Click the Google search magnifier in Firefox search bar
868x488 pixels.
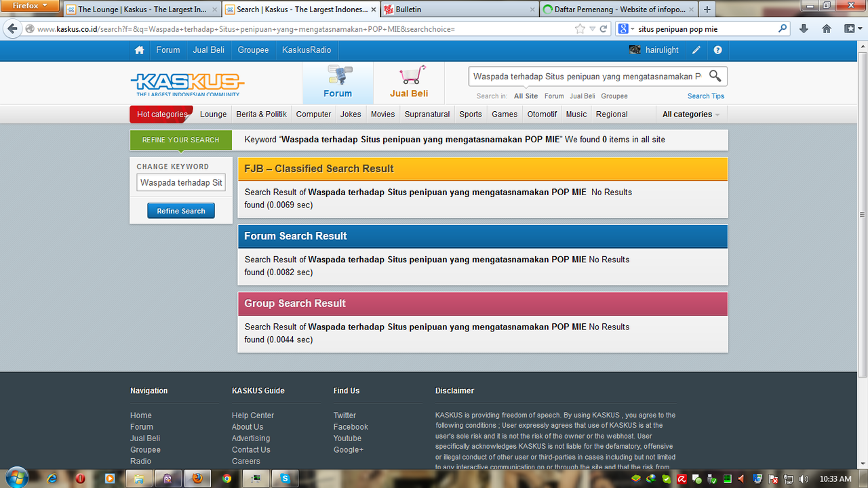[x=783, y=29]
